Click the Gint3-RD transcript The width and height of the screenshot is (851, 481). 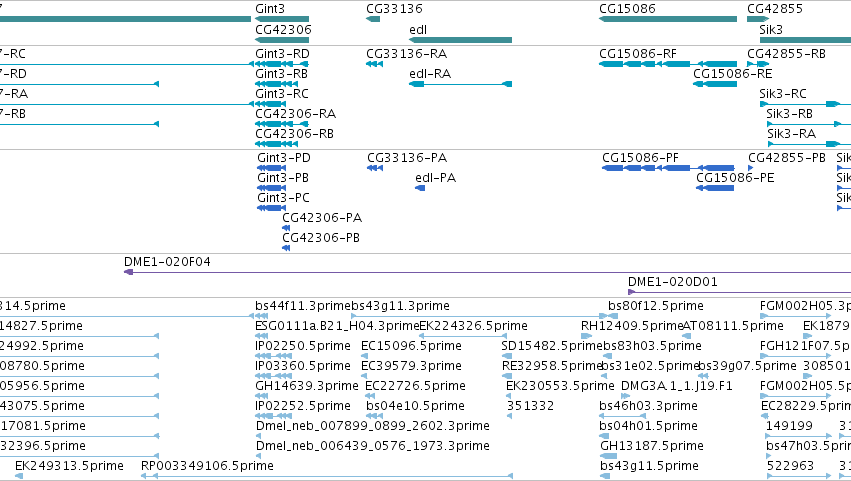tap(282, 64)
